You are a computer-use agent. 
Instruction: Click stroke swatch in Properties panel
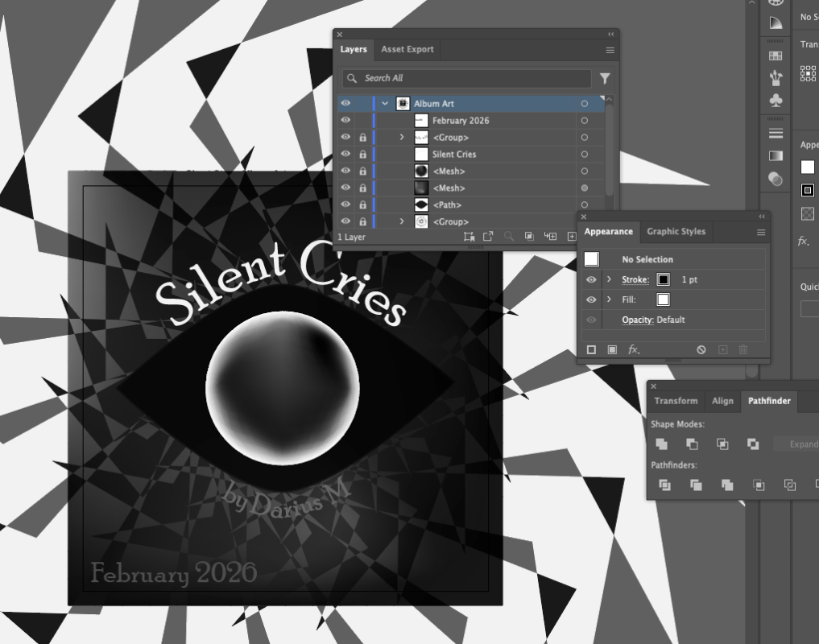pyautogui.click(x=808, y=190)
